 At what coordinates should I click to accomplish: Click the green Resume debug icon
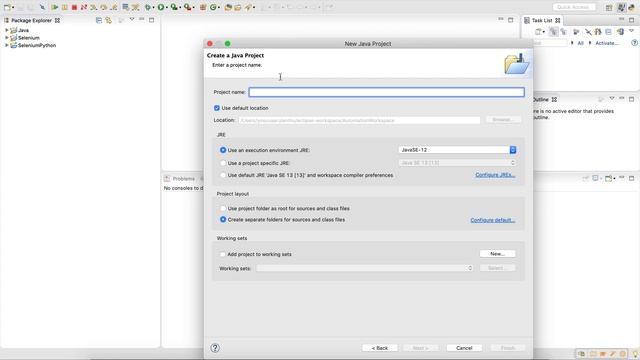click(55, 7)
